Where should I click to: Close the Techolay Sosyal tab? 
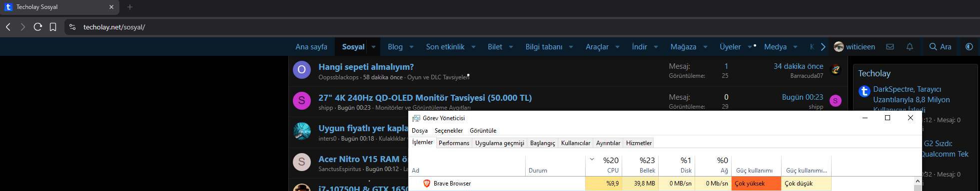(x=111, y=7)
